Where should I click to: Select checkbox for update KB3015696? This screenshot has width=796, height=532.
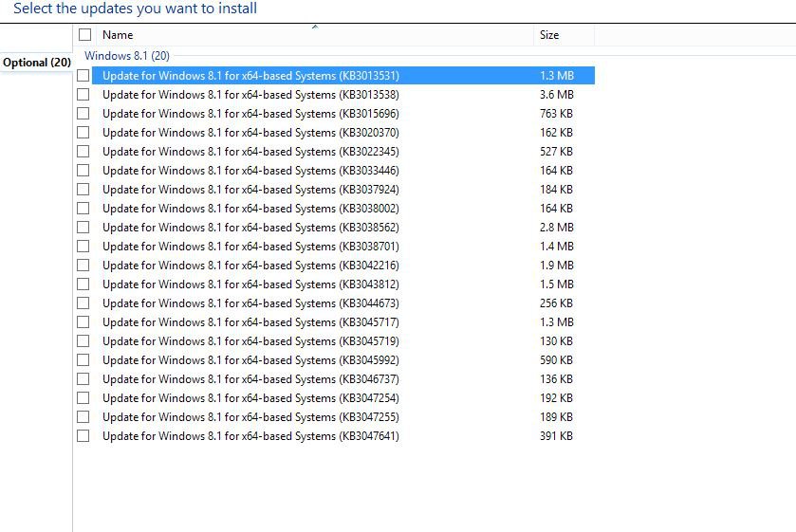pyautogui.click(x=83, y=113)
